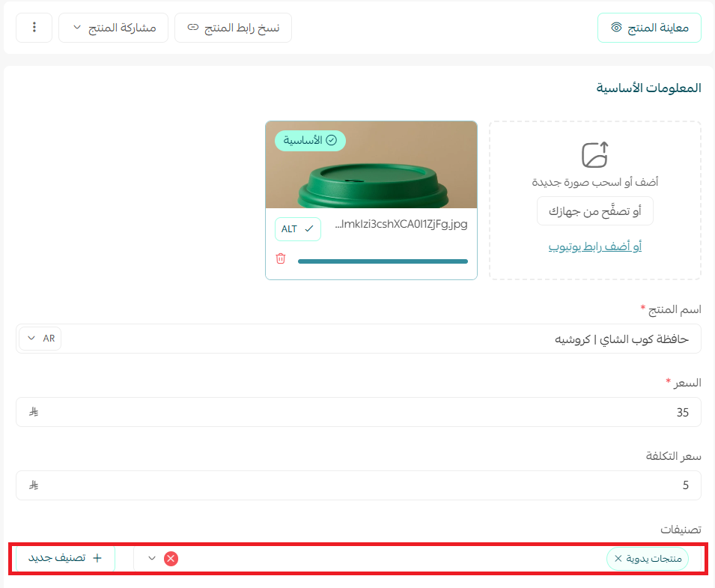The image size is (715, 588).
Task: Click the eye icon in معاينة المنتج
Action: point(616,28)
